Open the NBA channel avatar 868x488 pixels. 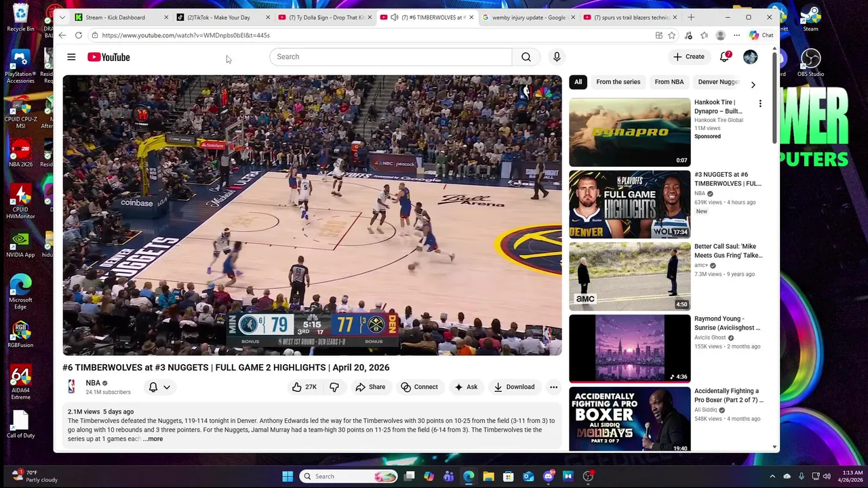(x=71, y=387)
